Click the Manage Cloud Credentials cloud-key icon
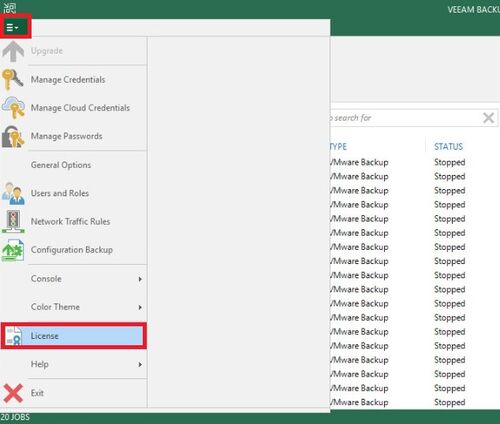 point(13,108)
